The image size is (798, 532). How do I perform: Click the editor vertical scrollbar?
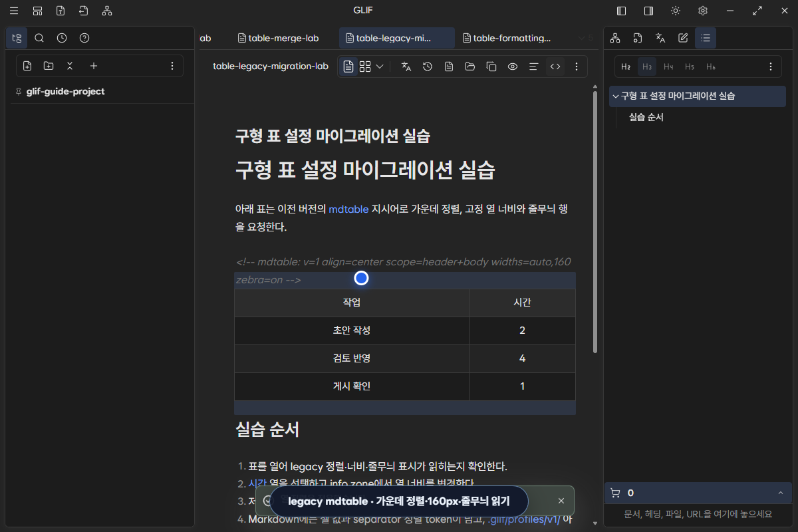pos(595,223)
